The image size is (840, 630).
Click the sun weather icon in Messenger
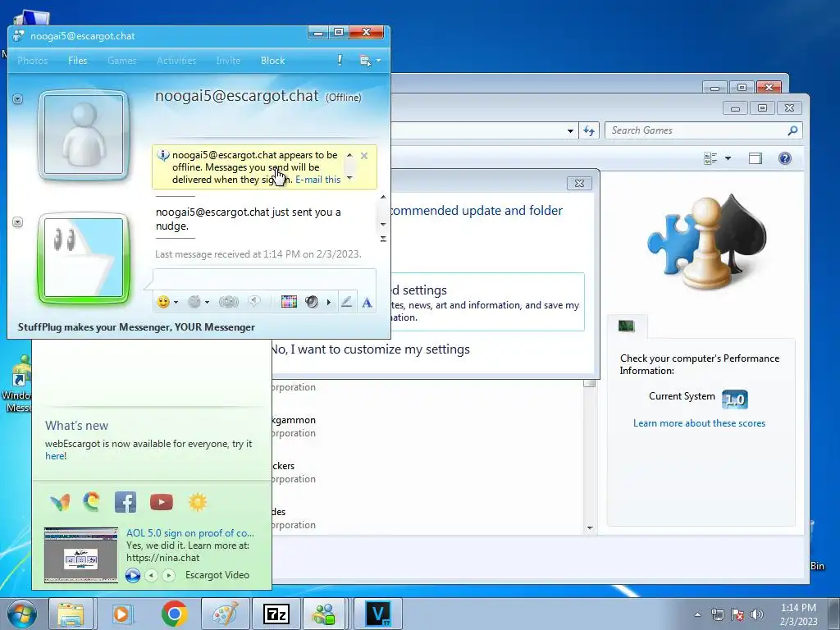(198, 503)
